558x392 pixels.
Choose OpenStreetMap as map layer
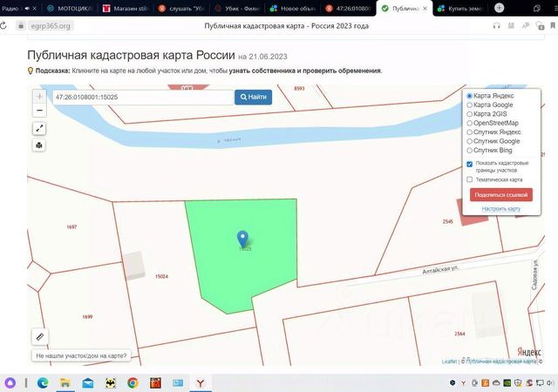tap(470, 123)
